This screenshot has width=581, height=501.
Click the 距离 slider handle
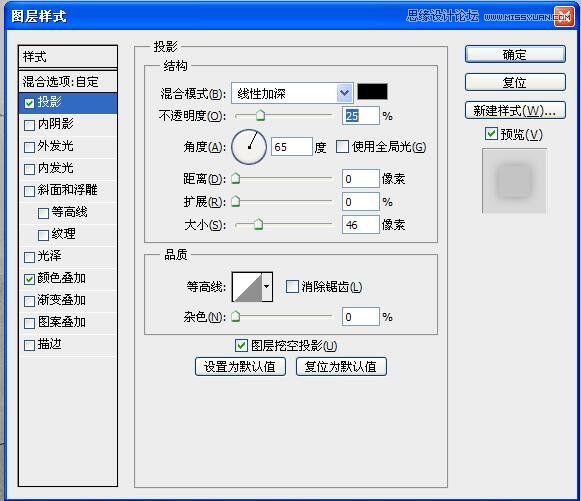236,179
